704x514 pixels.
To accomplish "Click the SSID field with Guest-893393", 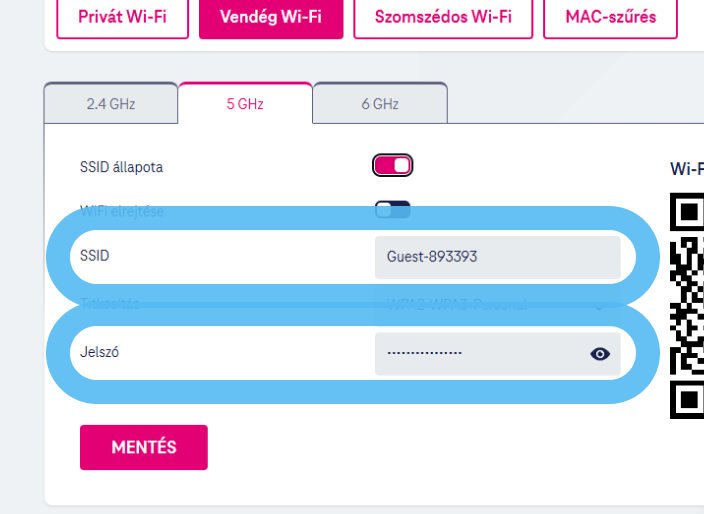I will tap(497, 257).
